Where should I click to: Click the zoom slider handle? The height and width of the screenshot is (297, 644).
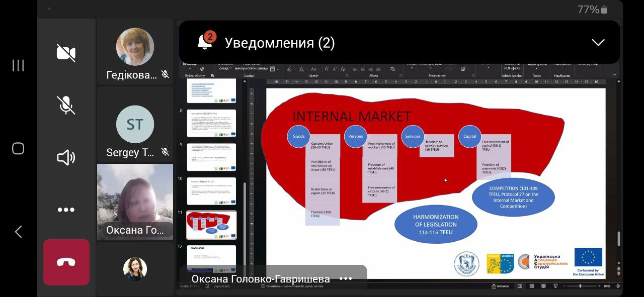(x=580, y=286)
